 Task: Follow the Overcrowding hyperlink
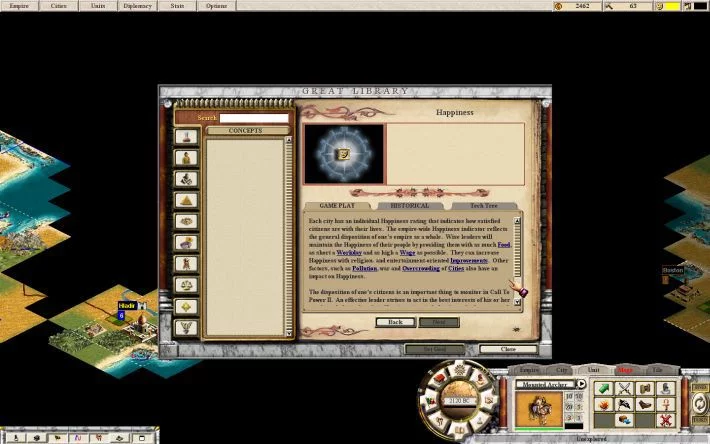point(421,268)
